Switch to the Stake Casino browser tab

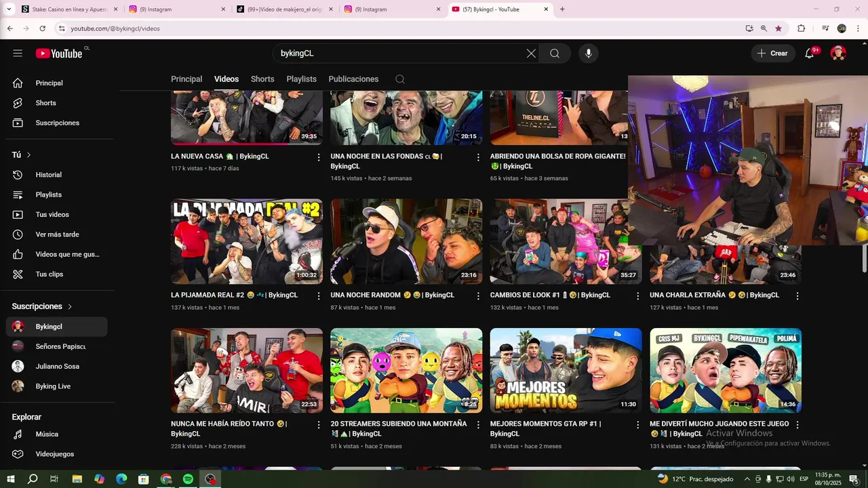point(68,9)
